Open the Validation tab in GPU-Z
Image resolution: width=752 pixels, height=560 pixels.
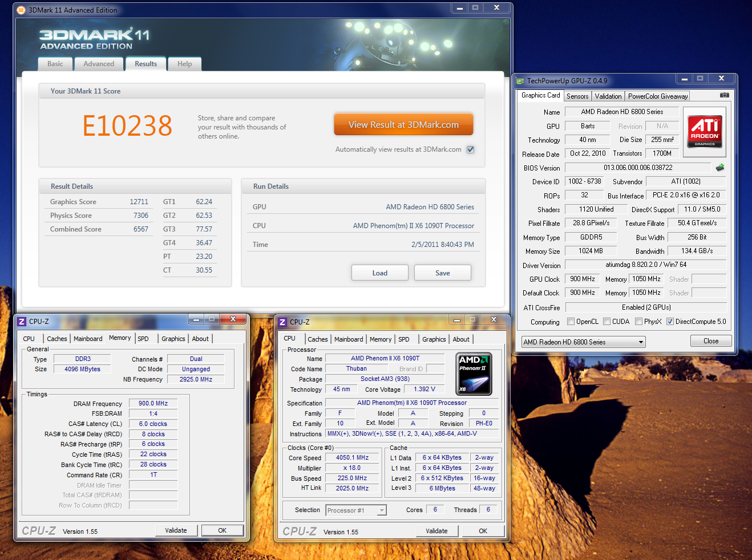click(x=608, y=96)
